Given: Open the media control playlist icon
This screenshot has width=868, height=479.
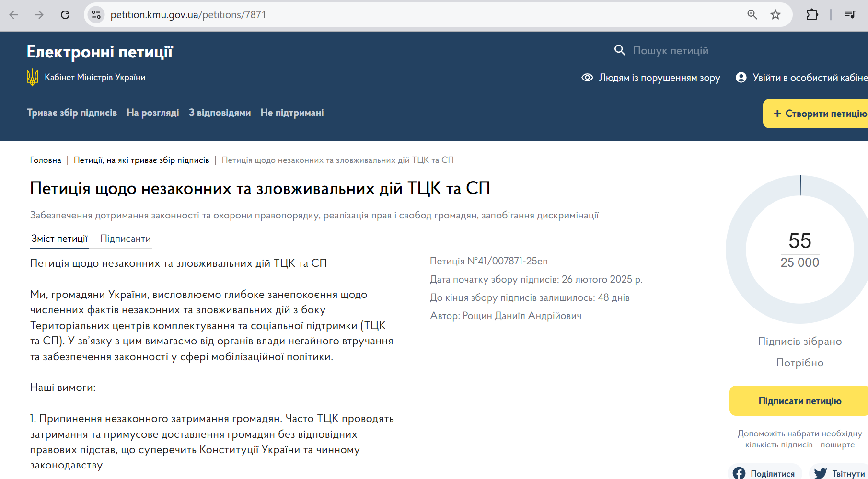Looking at the screenshot, I should click(x=850, y=15).
